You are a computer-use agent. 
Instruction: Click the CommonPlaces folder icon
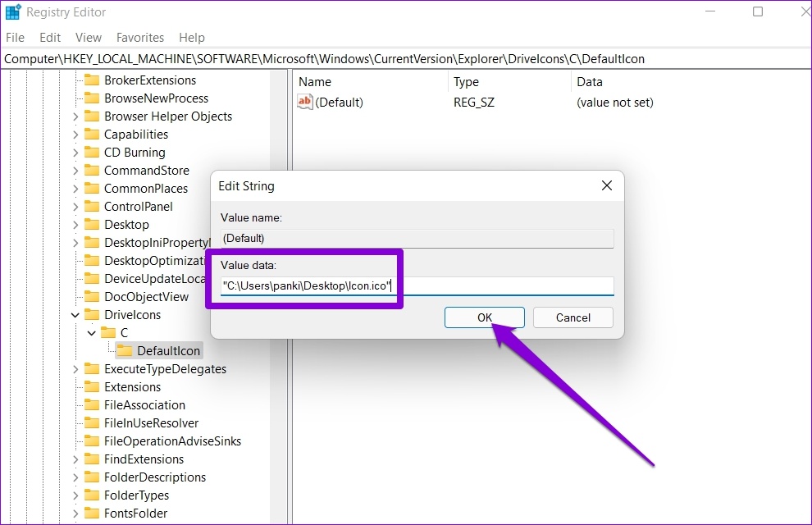(92, 188)
